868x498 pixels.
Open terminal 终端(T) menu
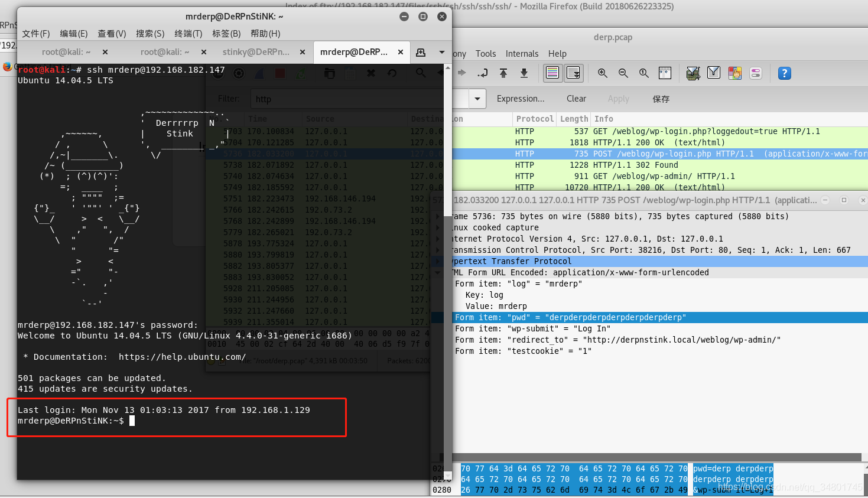point(188,34)
